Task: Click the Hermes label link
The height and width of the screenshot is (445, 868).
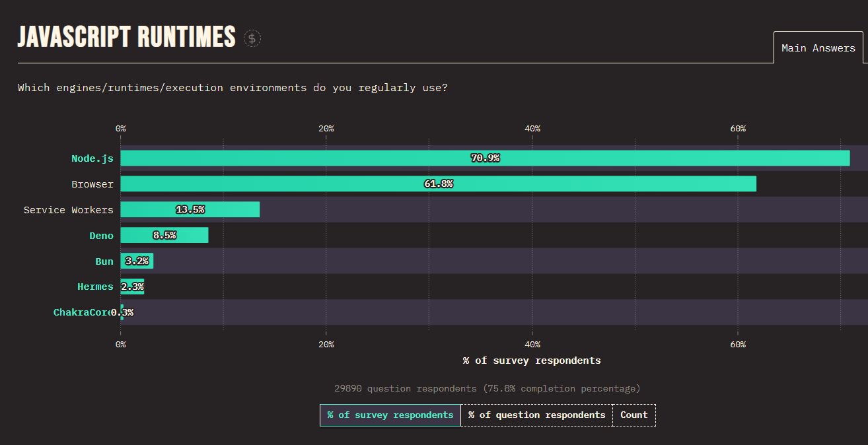Action: [x=95, y=287]
